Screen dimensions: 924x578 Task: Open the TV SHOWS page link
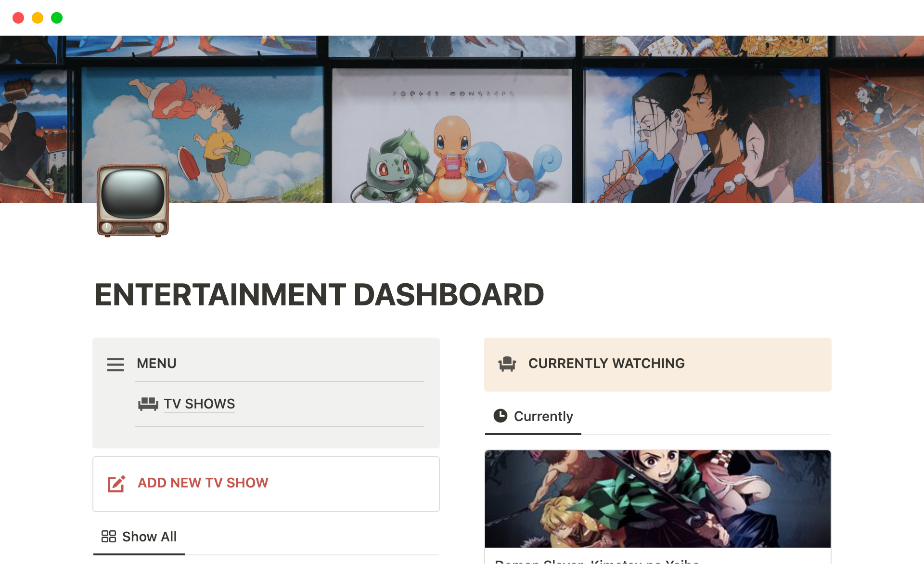pos(199,404)
